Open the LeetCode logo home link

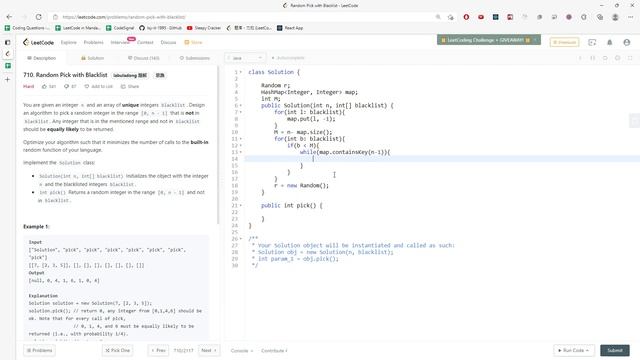click(38, 42)
